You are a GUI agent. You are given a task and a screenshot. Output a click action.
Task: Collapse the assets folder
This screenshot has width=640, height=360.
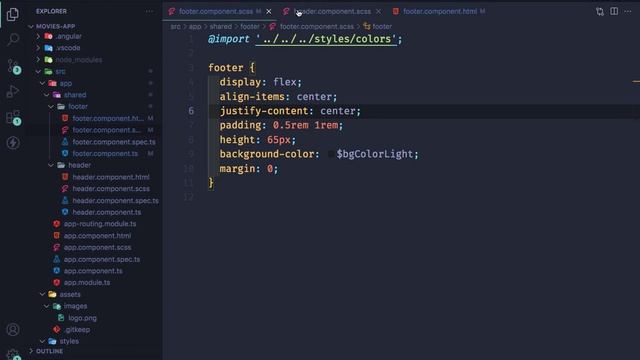click(70, 294)
